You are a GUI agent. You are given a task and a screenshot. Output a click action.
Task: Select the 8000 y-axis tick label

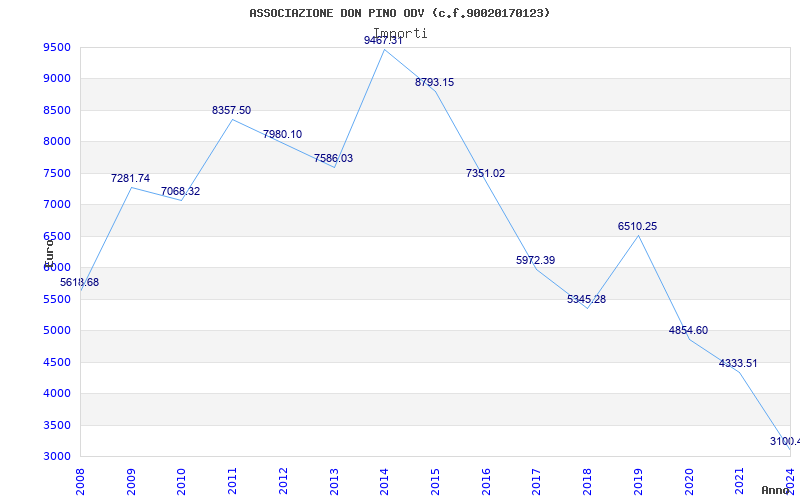click(57, 142)
